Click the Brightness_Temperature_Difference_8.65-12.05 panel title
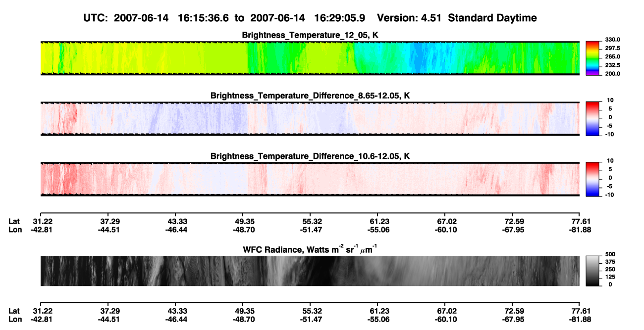Image resolution: width=644 pixels, height=330 pixels. tap(310, 95)
